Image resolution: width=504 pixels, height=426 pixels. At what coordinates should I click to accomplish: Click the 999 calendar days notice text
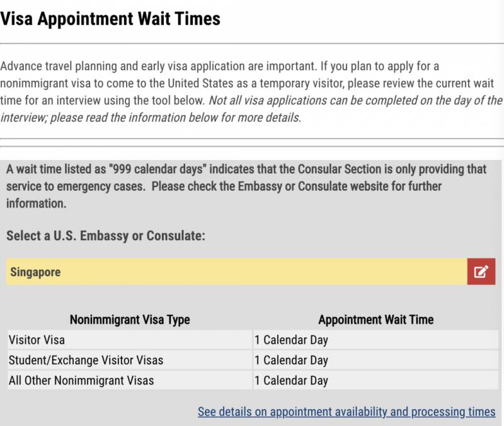246,170
